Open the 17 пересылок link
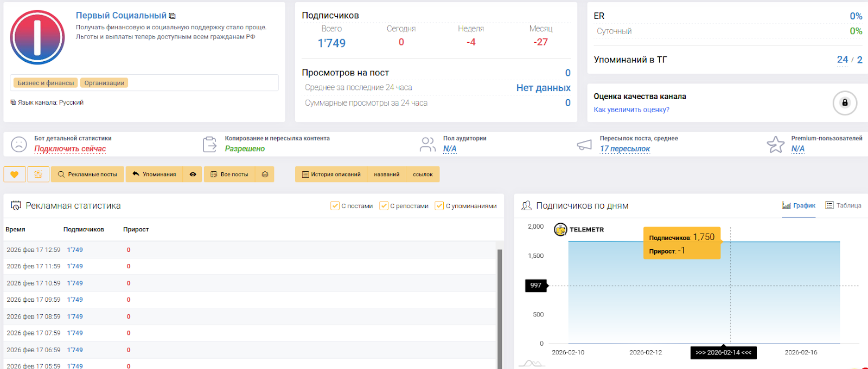868x369 pixels. click(x=625, y=149)
